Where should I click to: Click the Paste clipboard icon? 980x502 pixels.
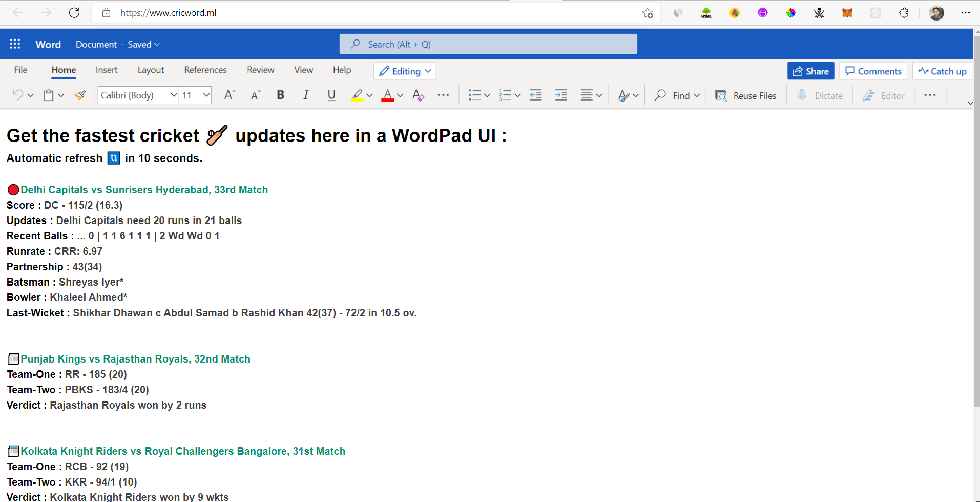[49, 95]
